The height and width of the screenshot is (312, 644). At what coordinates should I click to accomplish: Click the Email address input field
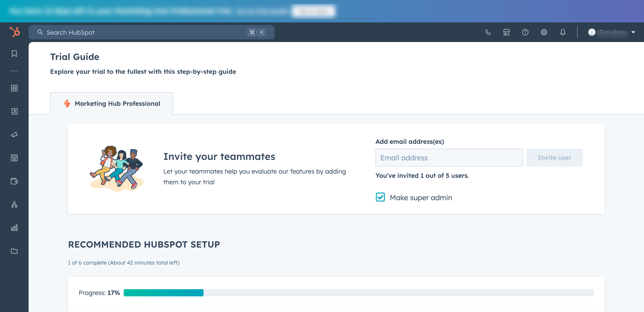pyautogui.click(x=449, y=158)
